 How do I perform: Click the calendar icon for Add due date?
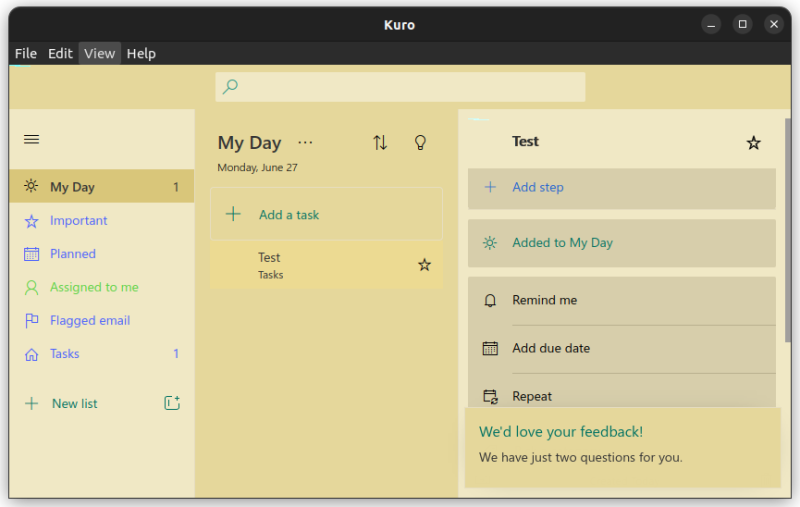(490, 348)
